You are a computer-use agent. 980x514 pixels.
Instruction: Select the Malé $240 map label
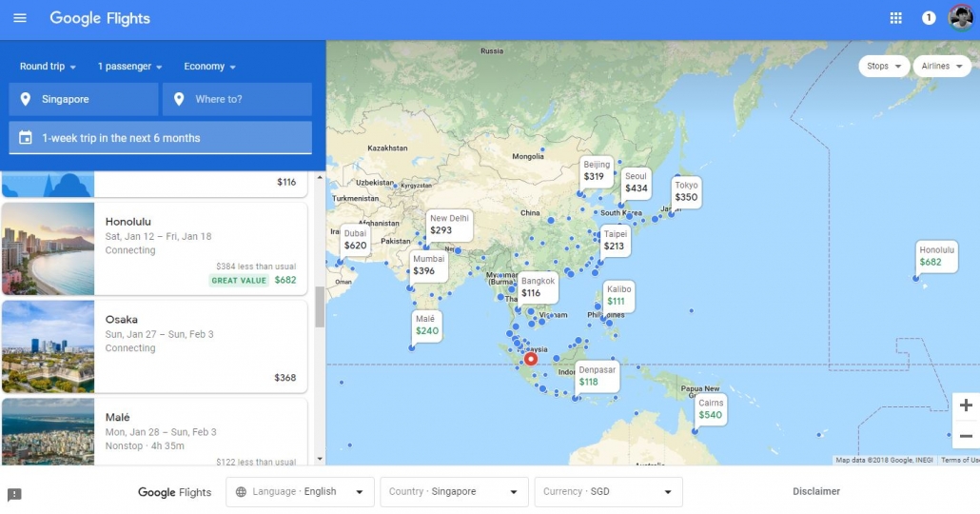pyautogui.click(x=427, y=326)
